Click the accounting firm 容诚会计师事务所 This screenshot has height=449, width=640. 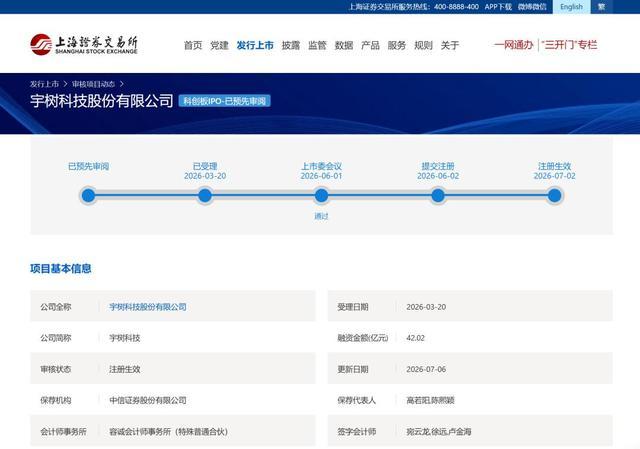pyautogui.click(x=169, y=431)
